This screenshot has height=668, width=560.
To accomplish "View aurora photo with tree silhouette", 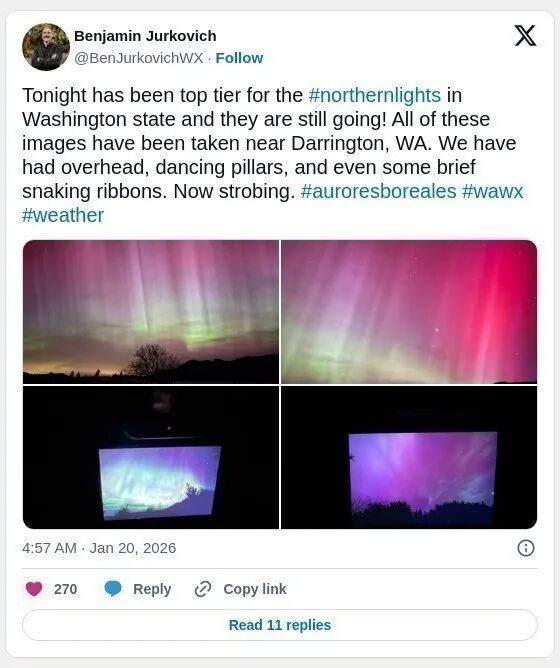I will [151, 312].
